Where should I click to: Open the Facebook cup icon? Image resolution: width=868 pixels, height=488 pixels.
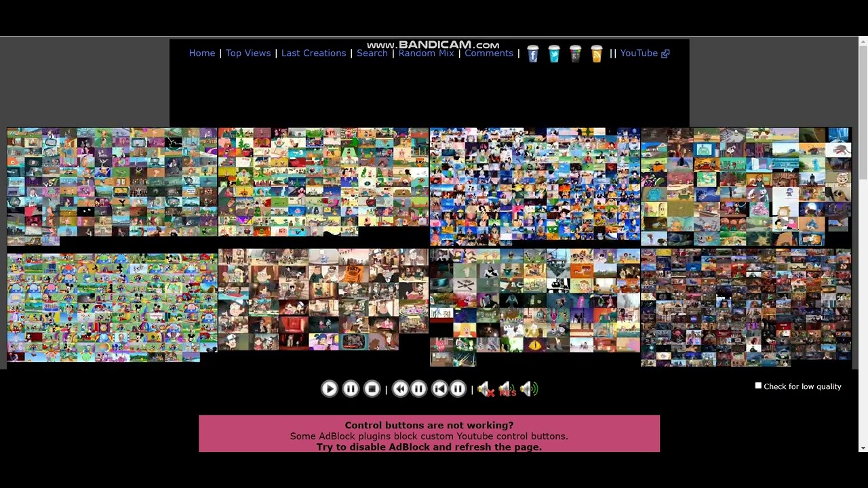click(532, 54)
